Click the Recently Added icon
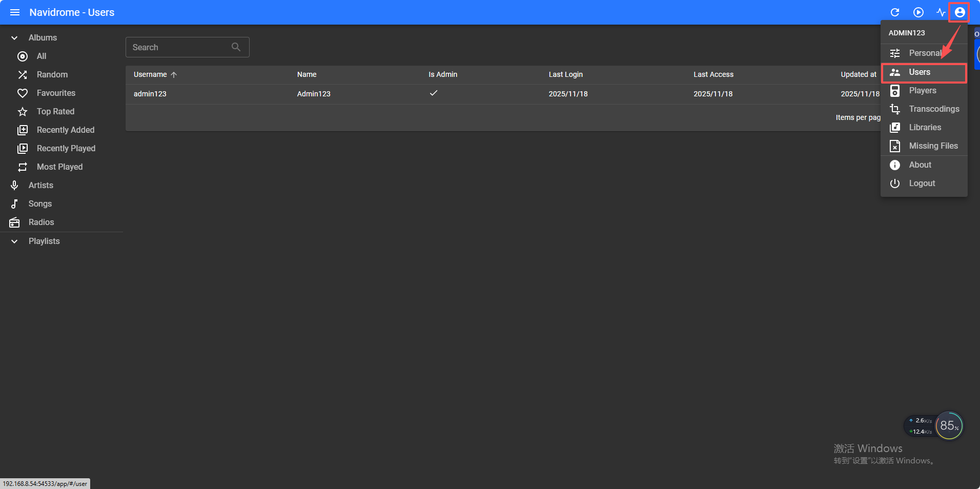 coord(23,130)
